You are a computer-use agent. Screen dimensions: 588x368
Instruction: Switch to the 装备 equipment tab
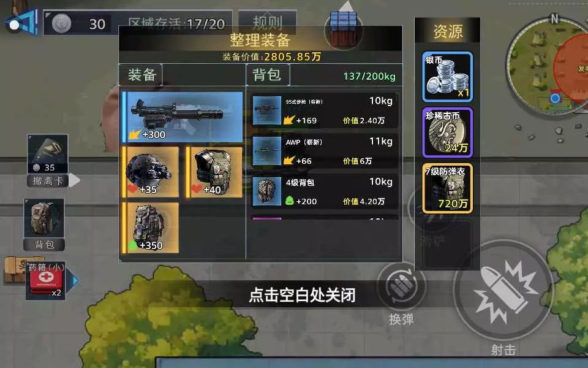141,75
